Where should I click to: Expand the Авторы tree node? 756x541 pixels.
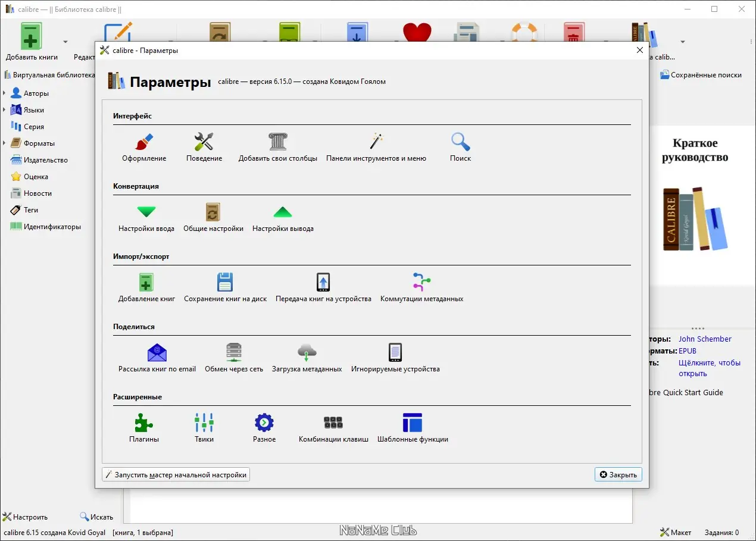pos(5,93)
